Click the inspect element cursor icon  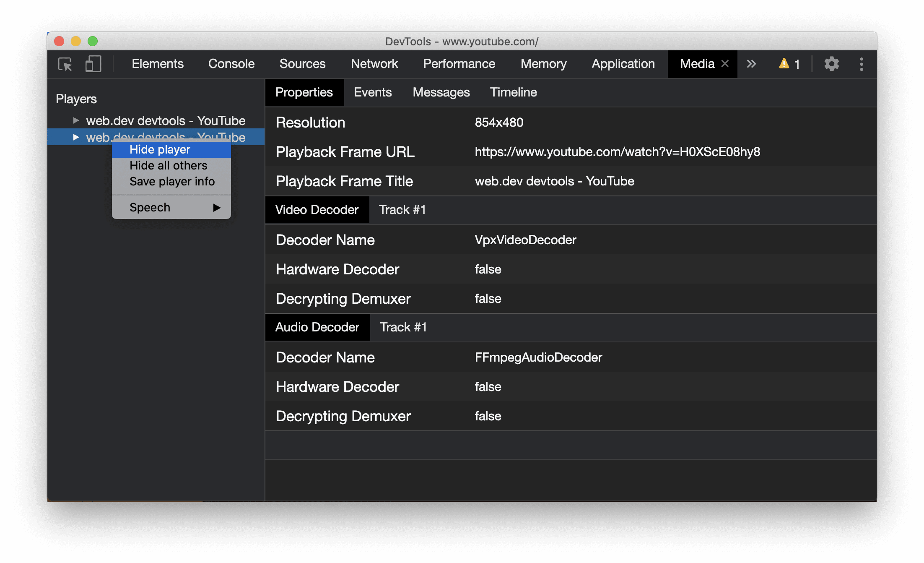pos(66,64)
